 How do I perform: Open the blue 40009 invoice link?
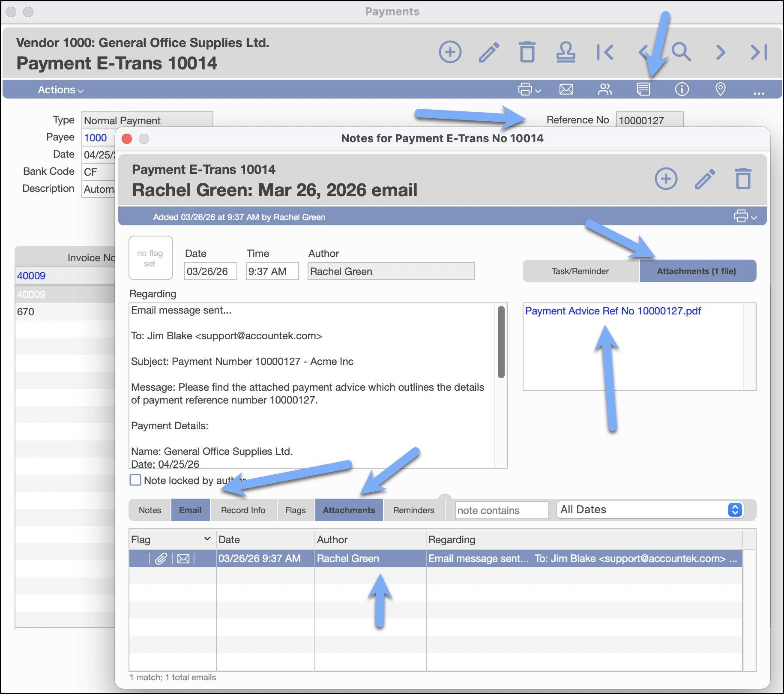tap(31, 276)
